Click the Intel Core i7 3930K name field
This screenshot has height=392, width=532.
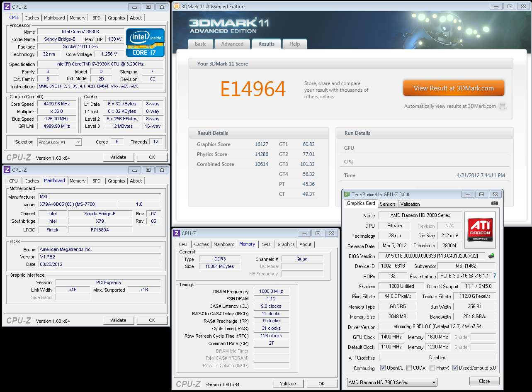tap(80, 32)
